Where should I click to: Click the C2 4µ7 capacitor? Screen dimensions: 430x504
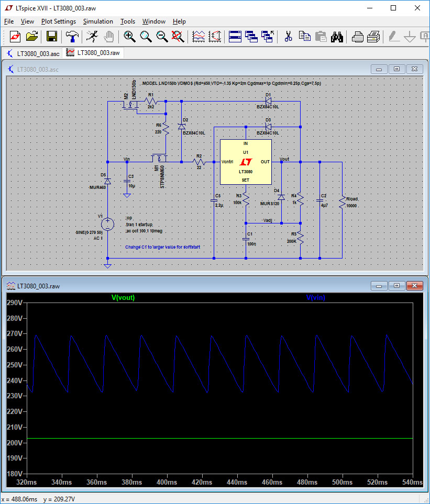[320, 200]
